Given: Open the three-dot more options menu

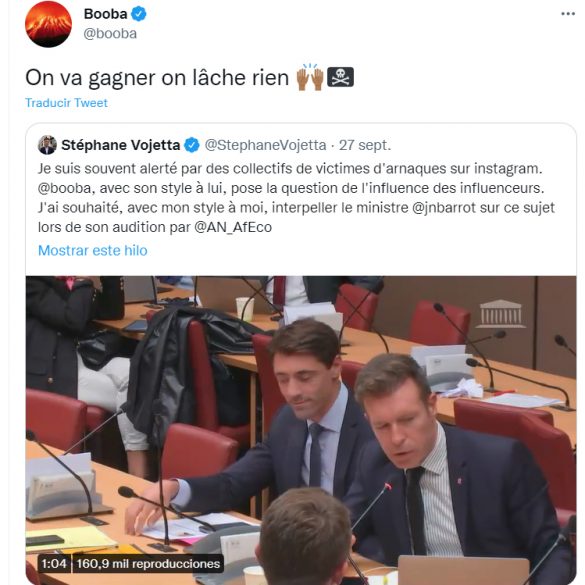Looking at the screenshot, I should tap(568, 14).
